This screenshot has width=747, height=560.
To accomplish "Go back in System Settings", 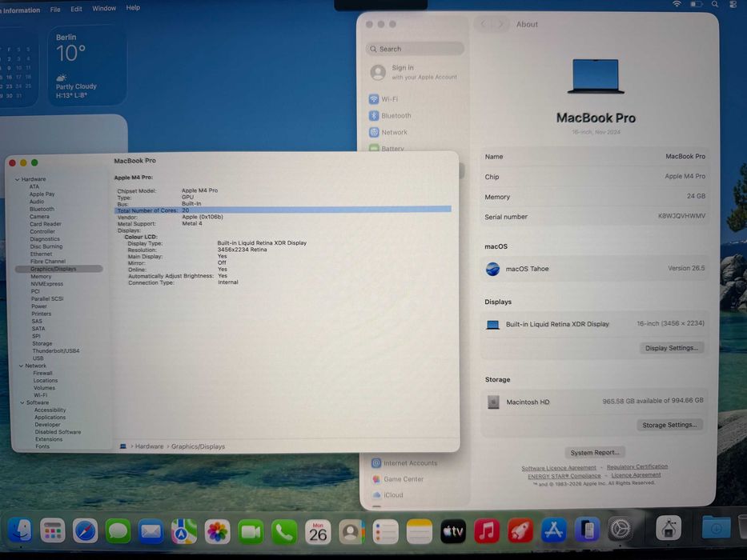I will tap(484, 24).
